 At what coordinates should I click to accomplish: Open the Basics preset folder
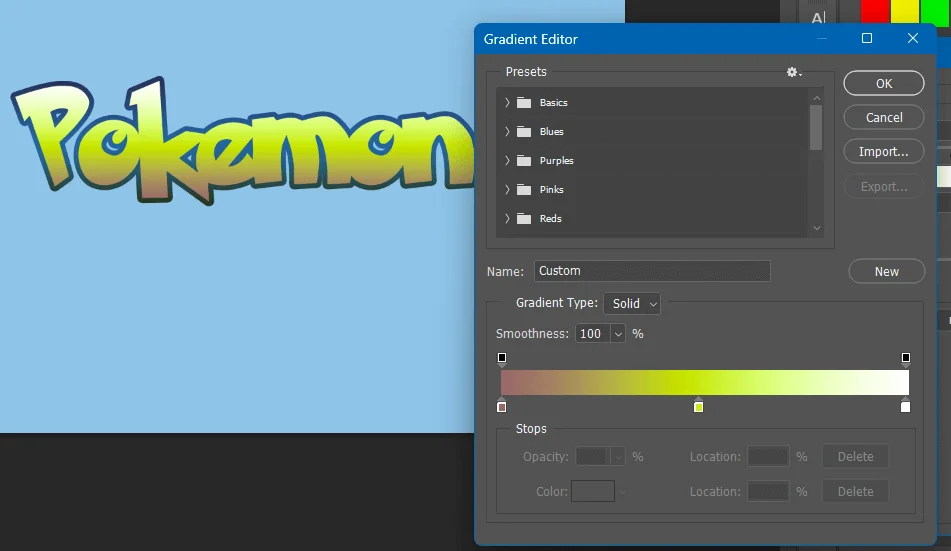tap(524, 103)
